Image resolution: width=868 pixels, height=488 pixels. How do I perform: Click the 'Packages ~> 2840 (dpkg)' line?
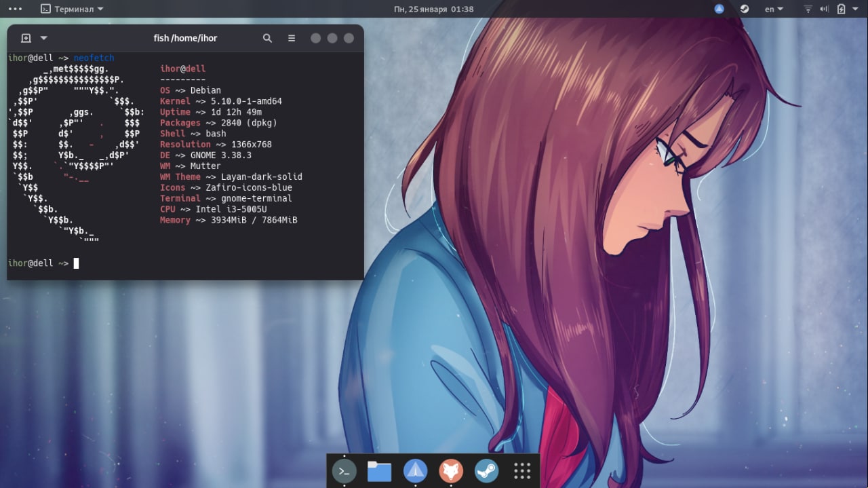click(x=218, y=123)
